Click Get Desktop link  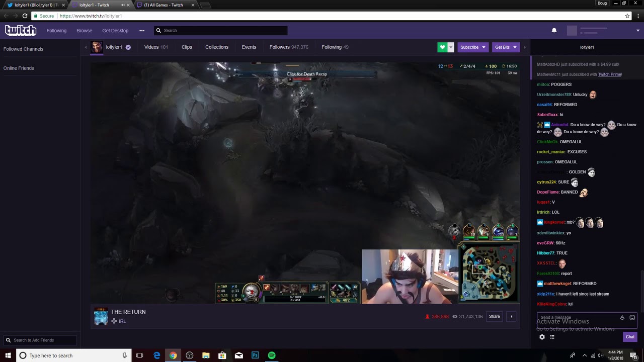pyautogui.click(x=115, y=31)
